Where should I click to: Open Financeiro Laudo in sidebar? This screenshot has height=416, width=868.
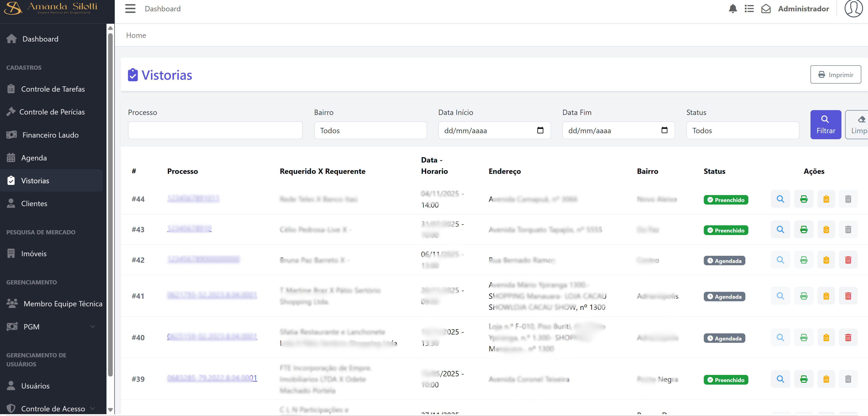point(51,135)
